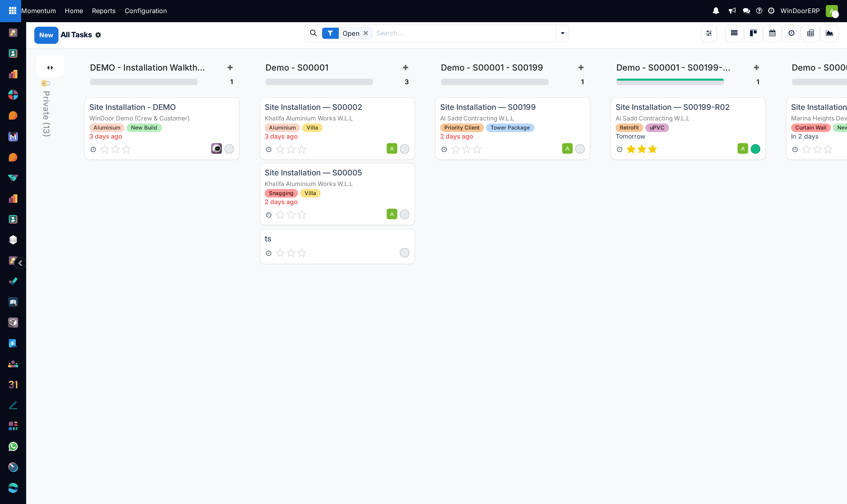The height and width of the screenshot is (504, 847).
Task: Click the New task button
Action: pos(46,35)
